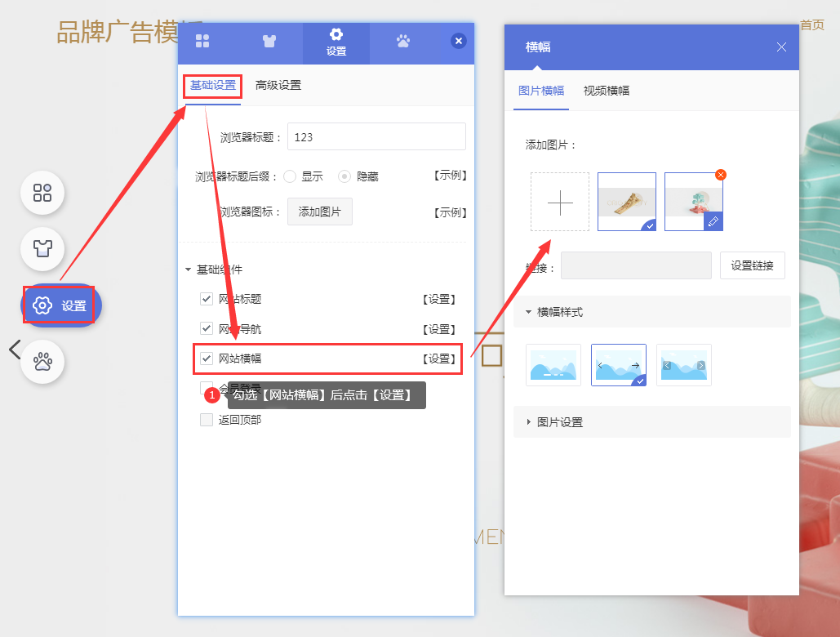Switch to the 视频横幅 tab
The image size is (840, 637).
pyautogui.click(x=607, y=91)
